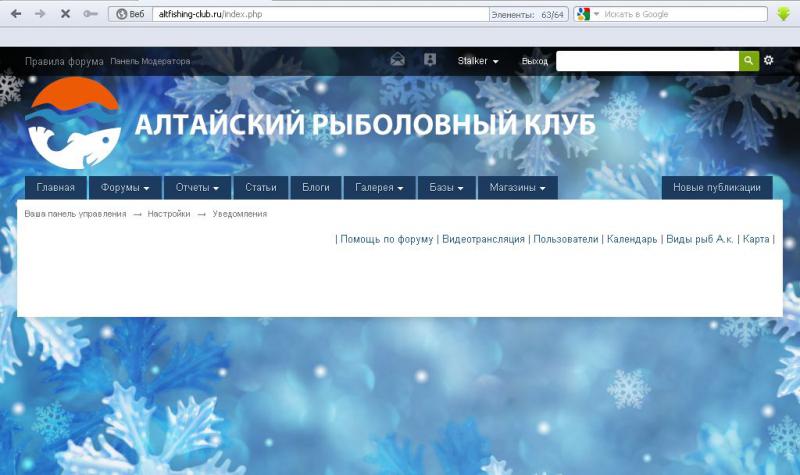Screen dimensions: 800x475
Task: Open the Статьи tab
Action: [x=261, y=188]
